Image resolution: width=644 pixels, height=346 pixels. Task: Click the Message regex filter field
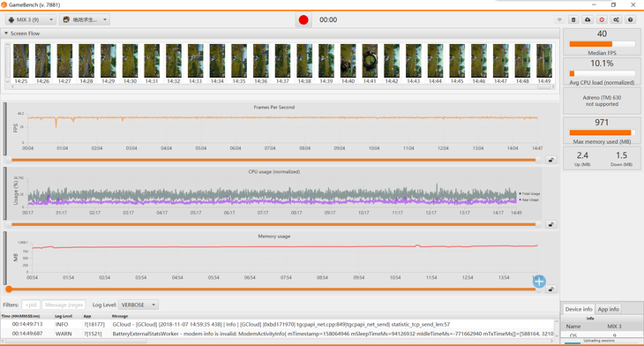(x=64, y=305)
